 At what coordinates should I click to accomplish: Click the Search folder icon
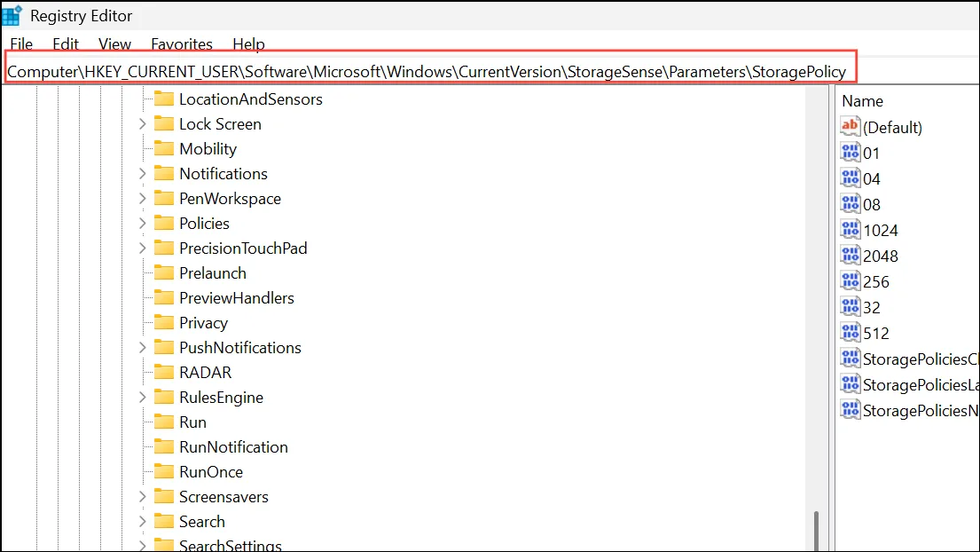tap(164, 521)
